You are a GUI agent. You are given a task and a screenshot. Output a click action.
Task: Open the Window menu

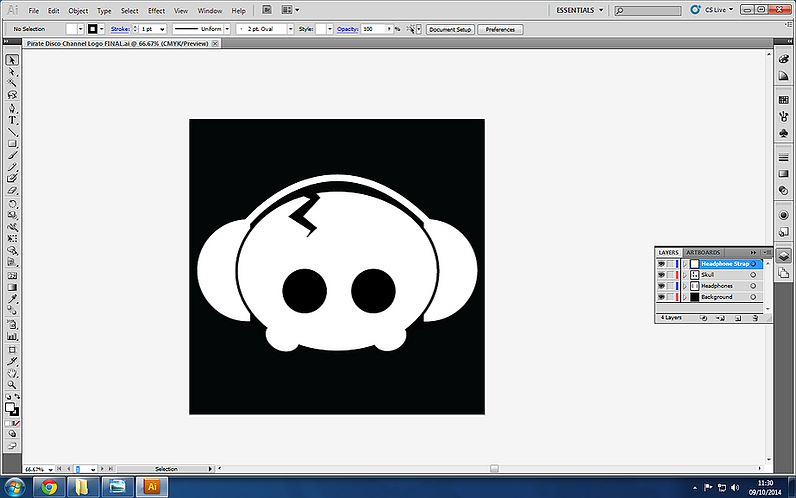click(210, 11)
